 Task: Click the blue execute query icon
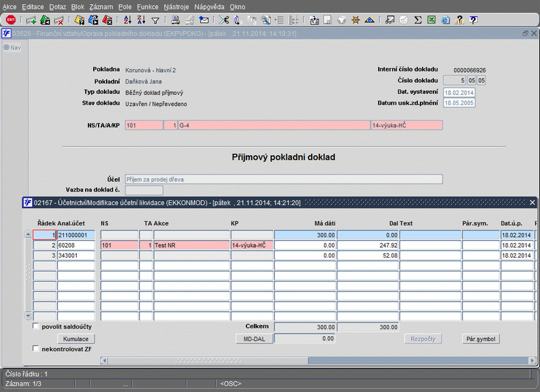[93, 20]
